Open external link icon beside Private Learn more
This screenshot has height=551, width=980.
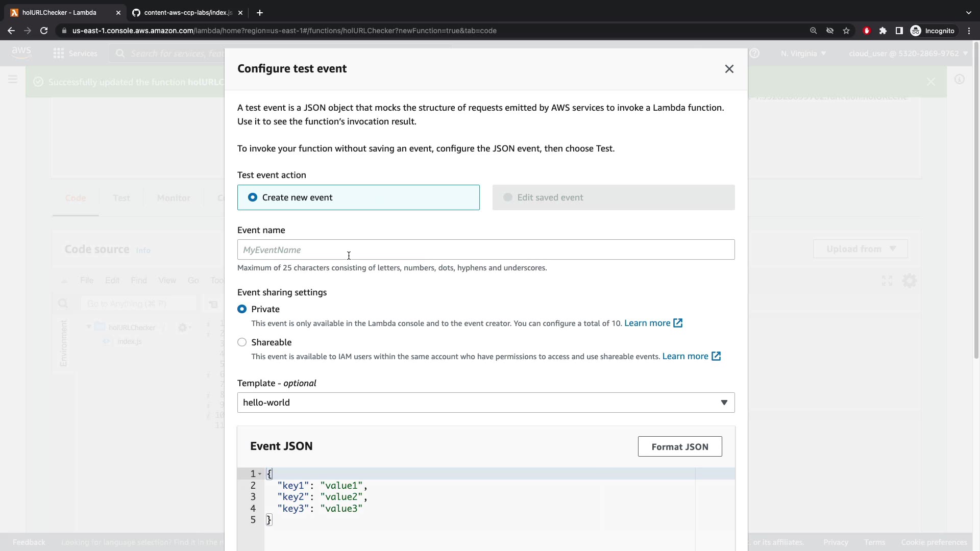678,323
